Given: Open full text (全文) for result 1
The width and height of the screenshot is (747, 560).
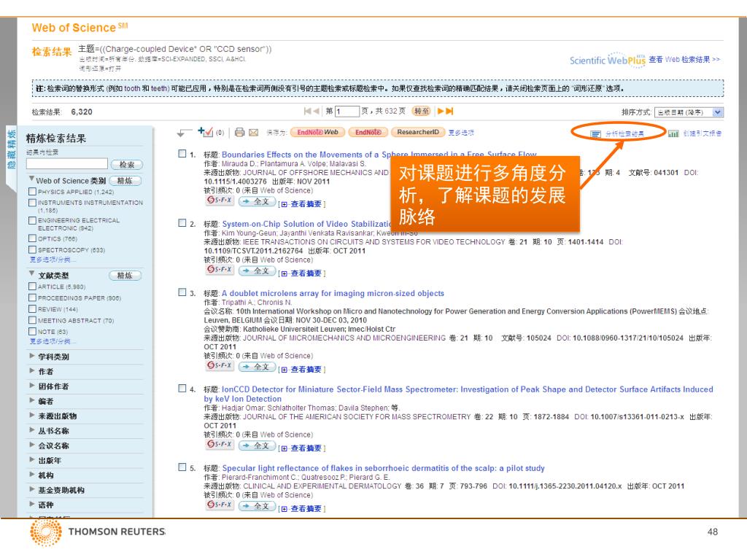Looking at the screenshot, I should [x=258, y=201].
